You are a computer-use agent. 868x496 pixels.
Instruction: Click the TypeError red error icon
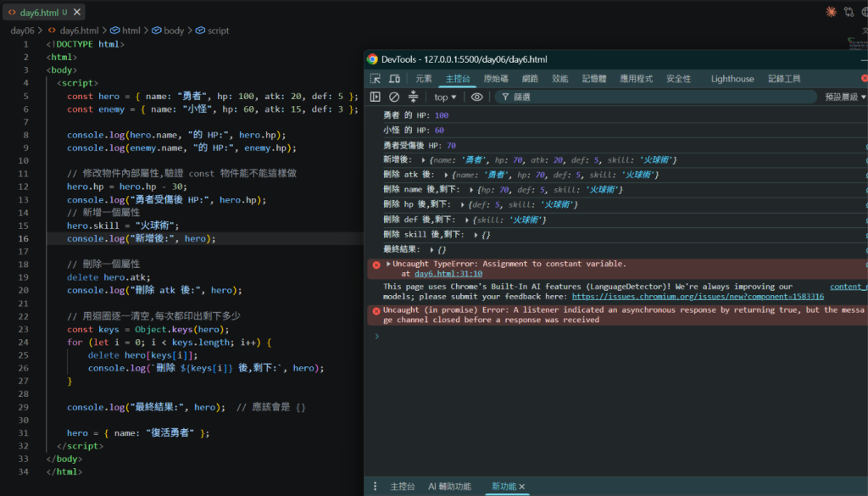pyautogui.click(x=376, y=265)
